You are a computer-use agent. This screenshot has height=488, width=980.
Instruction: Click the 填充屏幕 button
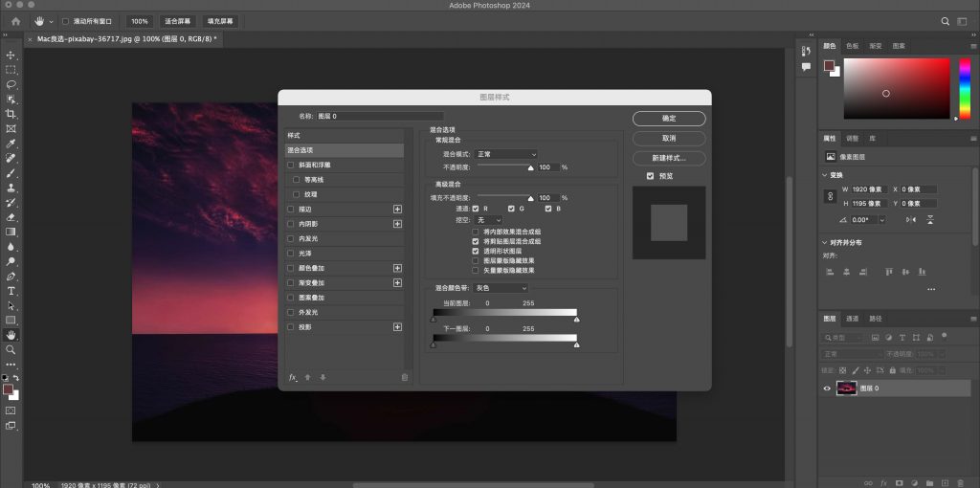(x=220, y=21)
